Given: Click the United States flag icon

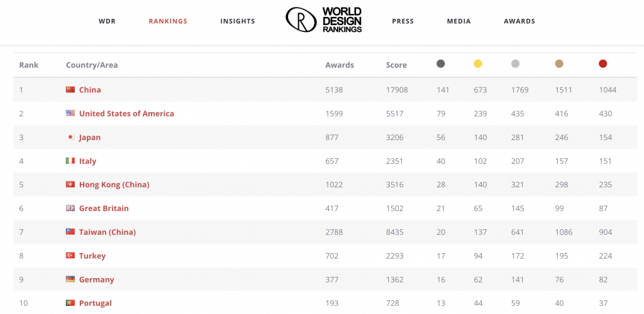Looking at the screenshot, I should click(70, 114).
